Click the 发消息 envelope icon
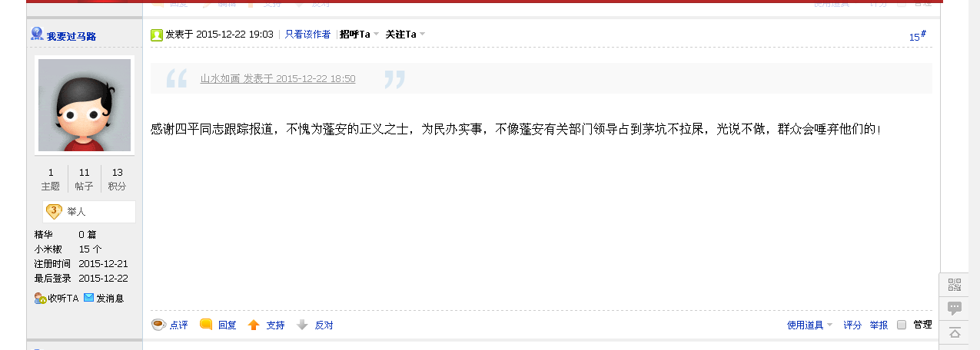 [x=89, y=298]
